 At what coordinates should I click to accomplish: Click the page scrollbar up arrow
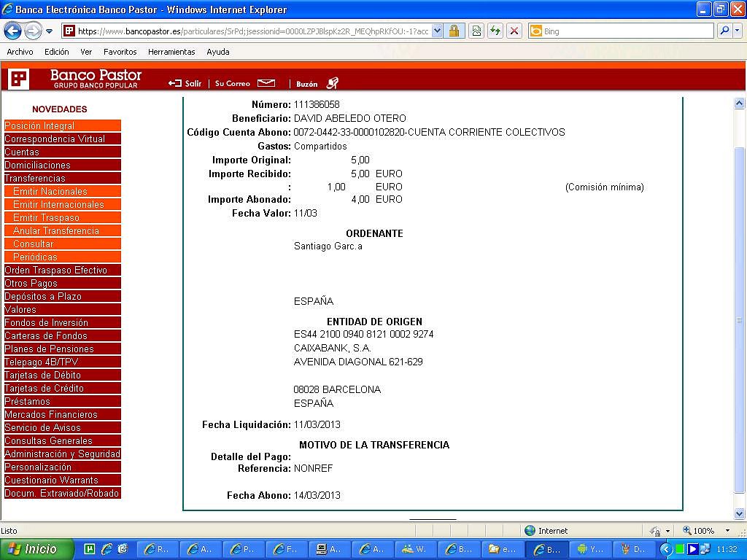739,103
